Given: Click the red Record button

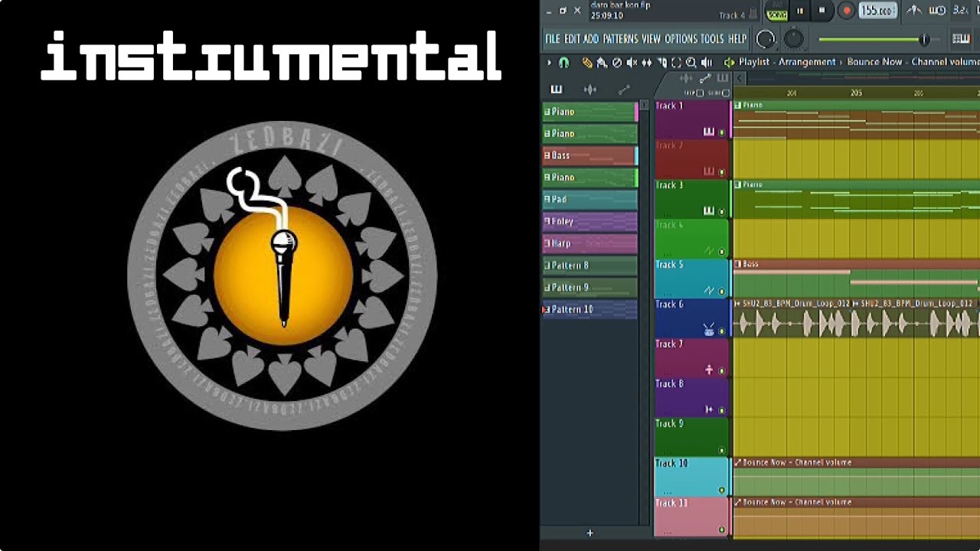Looking at the screenshot, I should click(846, 11).
